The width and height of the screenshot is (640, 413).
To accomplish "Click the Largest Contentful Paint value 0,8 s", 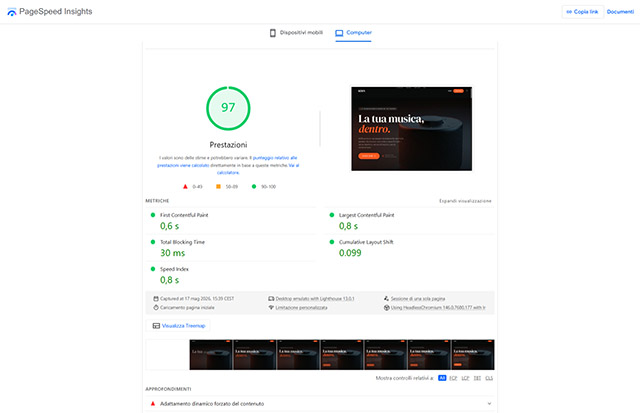I will [x=348, y=226].
